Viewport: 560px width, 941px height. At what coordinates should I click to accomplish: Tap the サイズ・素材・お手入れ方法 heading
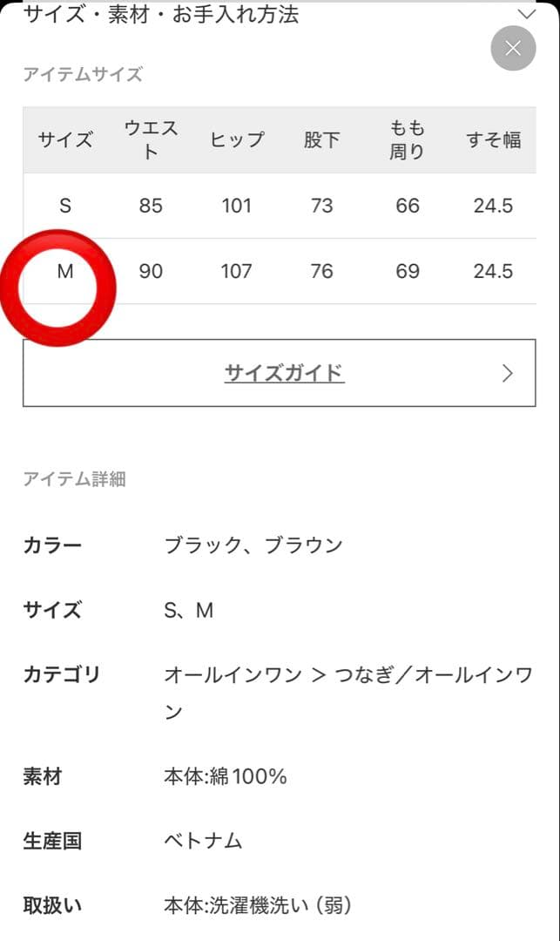(x=161, y=14)
